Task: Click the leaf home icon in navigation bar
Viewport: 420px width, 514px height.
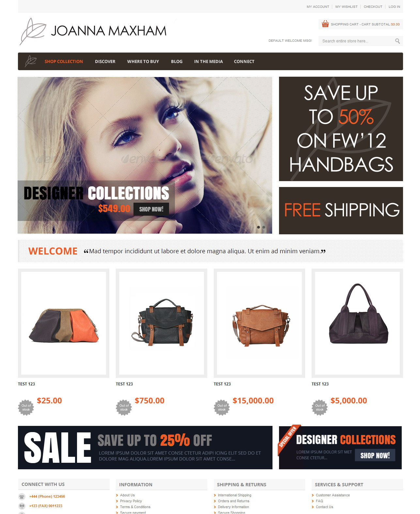Action: tap(31, 61)
